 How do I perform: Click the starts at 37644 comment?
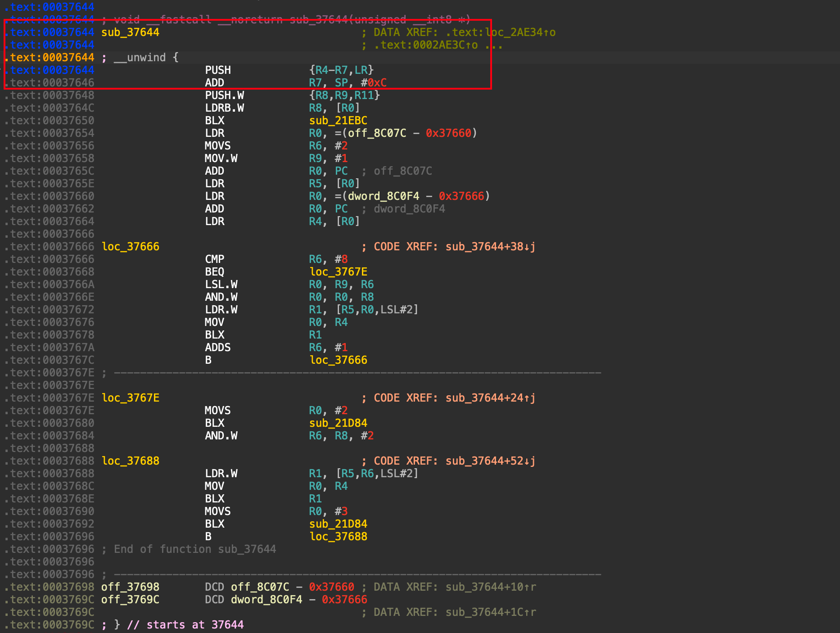pyautogui.click(x=185, y=625)
